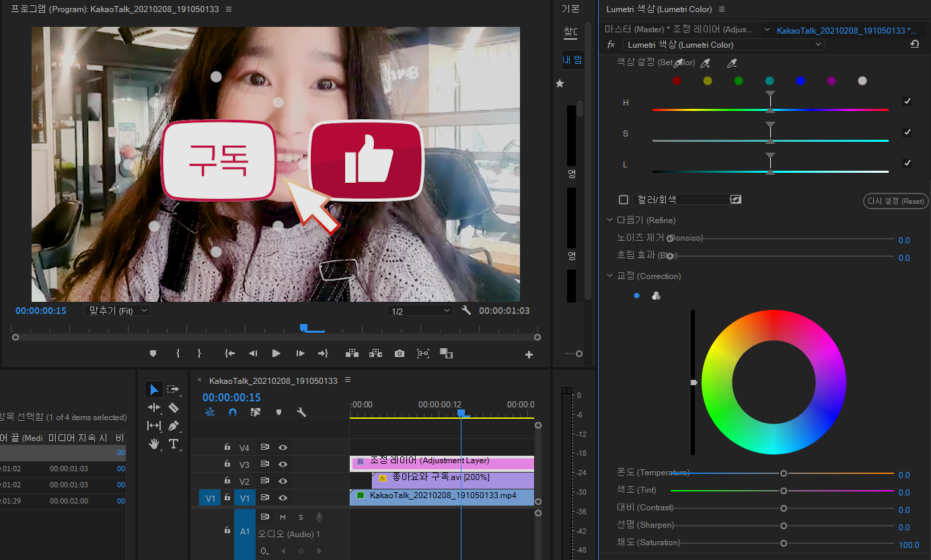Viewport: 931px width, 560px height.
Task: Select the Pen tool
Action: (174, 426)
